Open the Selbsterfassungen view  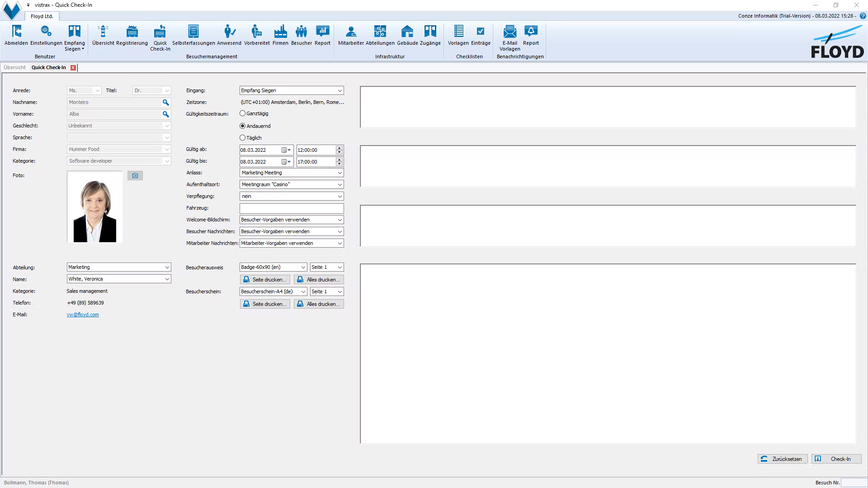click(193, 36)
